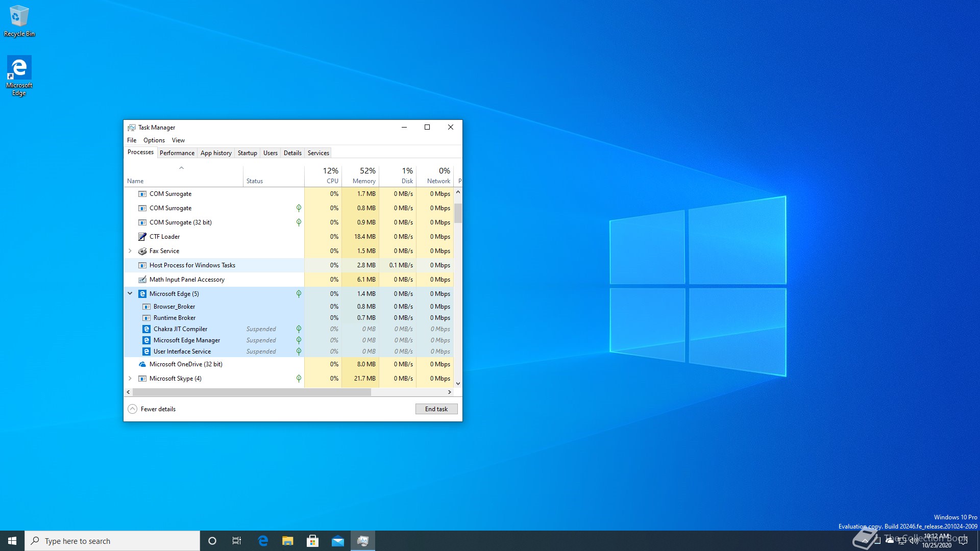Click the green leaf icon for Microsoft Skype
Screen dimensions: 980x551
click(299, 379)
